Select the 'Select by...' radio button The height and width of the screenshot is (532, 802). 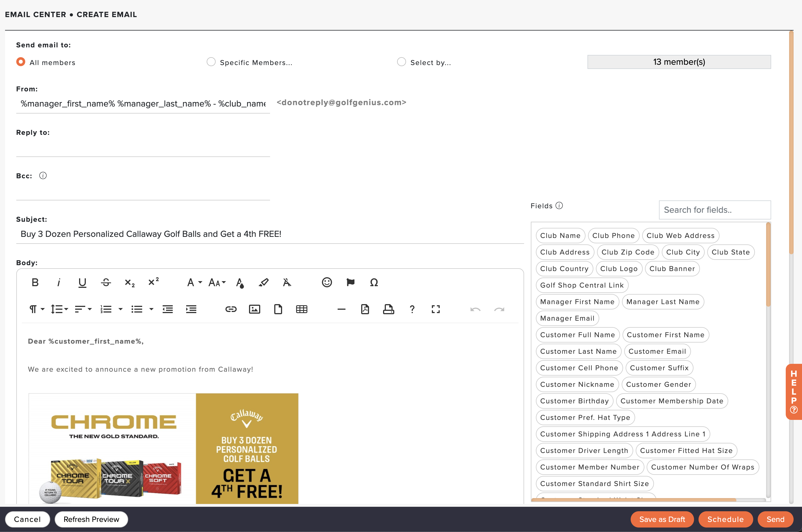click(x=402, y=62)
